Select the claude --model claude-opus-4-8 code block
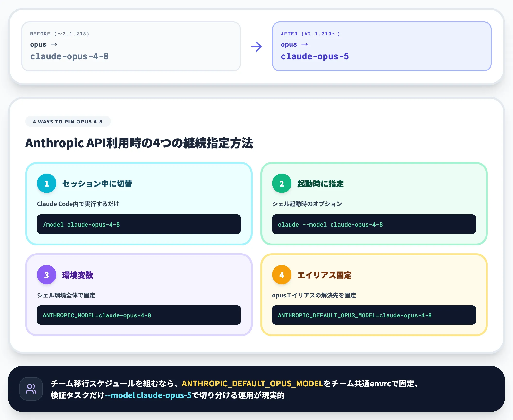The width and height of the screenshot is (513, 420). (x=374, y=224)
